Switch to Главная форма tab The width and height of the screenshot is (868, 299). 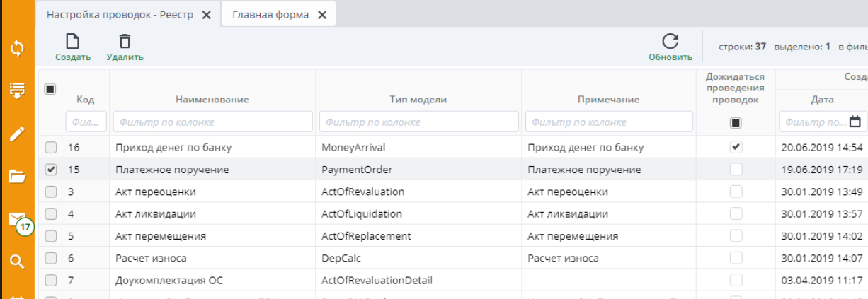(270, 15)
